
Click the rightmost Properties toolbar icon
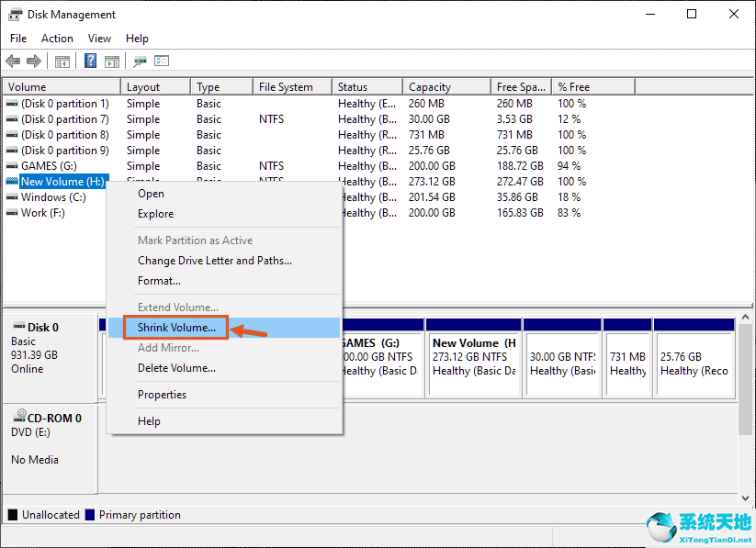tap(162, 61)
